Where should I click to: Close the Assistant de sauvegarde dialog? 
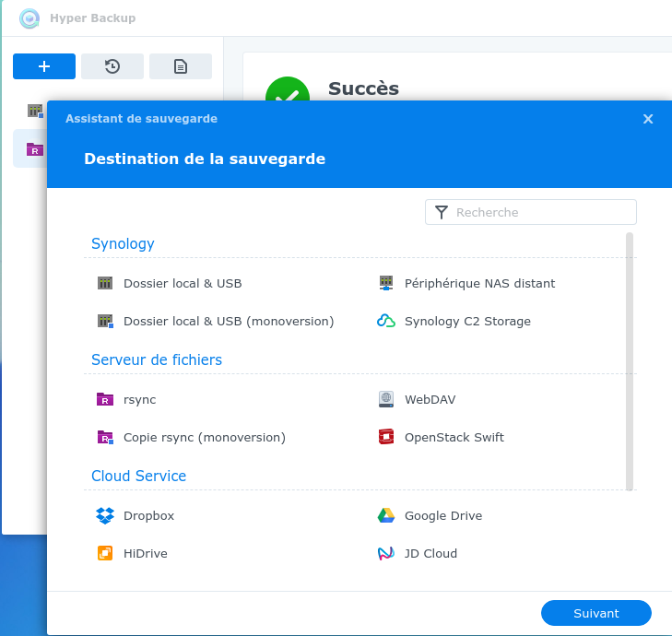pos(648,119)
